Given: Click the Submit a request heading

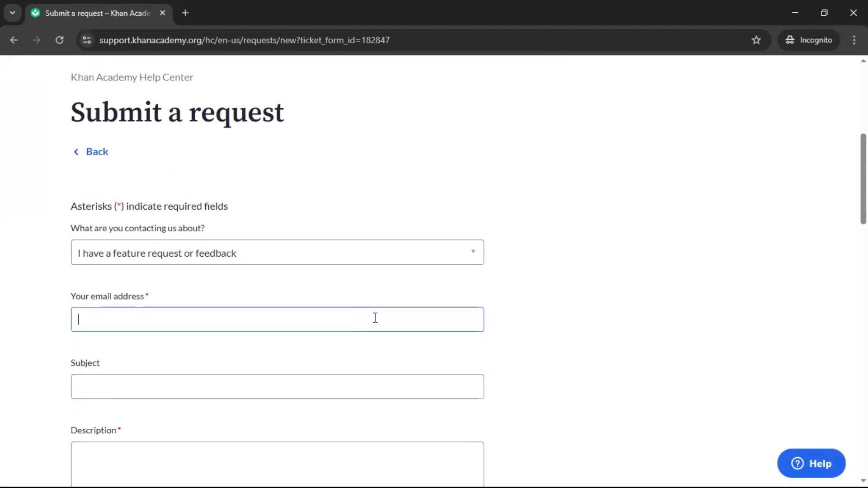Looking at the screenshot, I should tap(177, 113).
